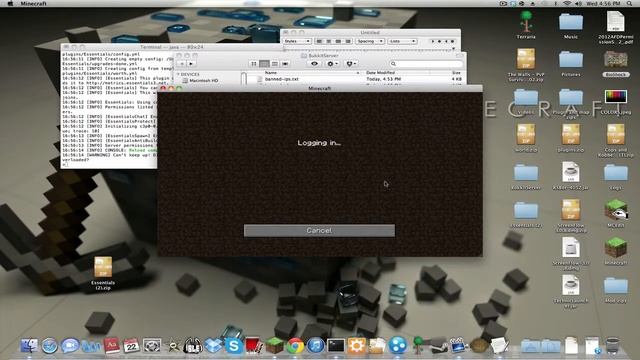Quick Look with the eye icon
The image size is (640, 360).
pyautogui.click(x=314, y=64)
